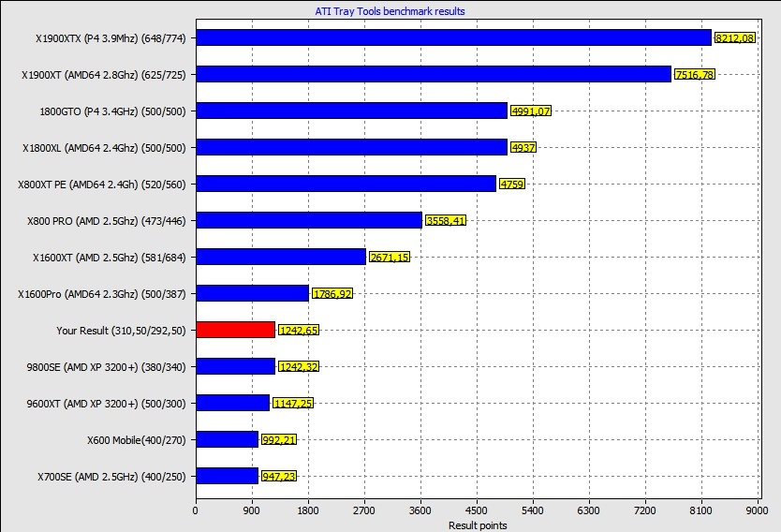Select the 9600XT (AMD XP 3200+) row label
The image size is (781, 532).
[106, 404]
